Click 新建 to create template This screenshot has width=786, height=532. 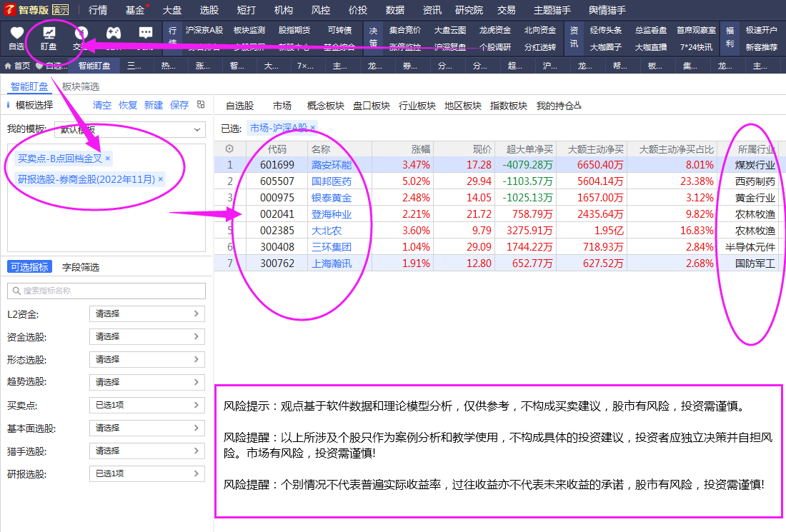(x=154, y=105)
